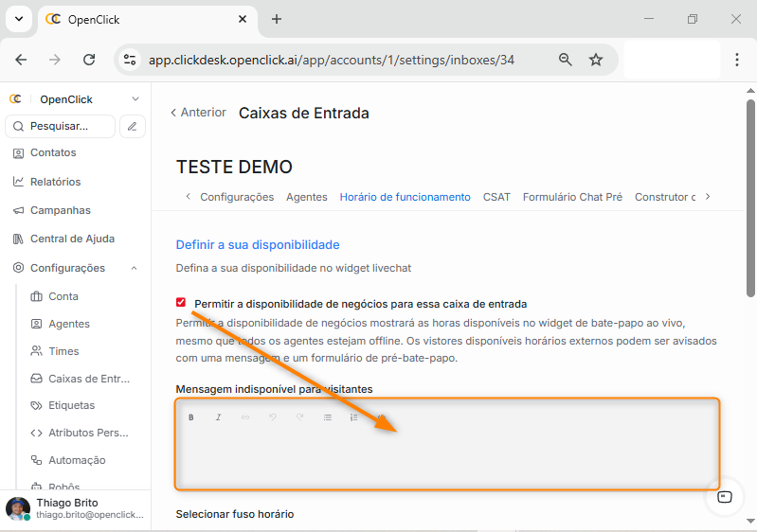Image resolution: width=757 pixels, height=532 pixels.
Task: Go back via Anterior link
Action: pyautogui.click(x=198, y=113)
